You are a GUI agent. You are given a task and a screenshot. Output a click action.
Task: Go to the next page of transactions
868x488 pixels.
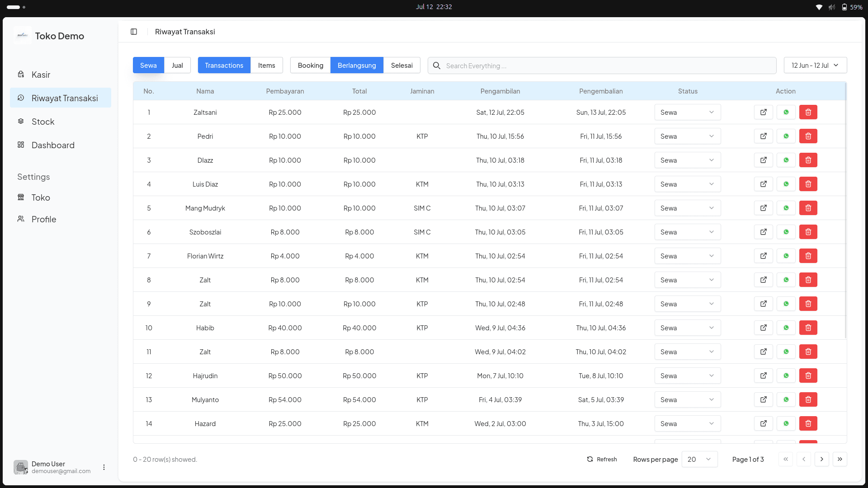tap(821, 459)
